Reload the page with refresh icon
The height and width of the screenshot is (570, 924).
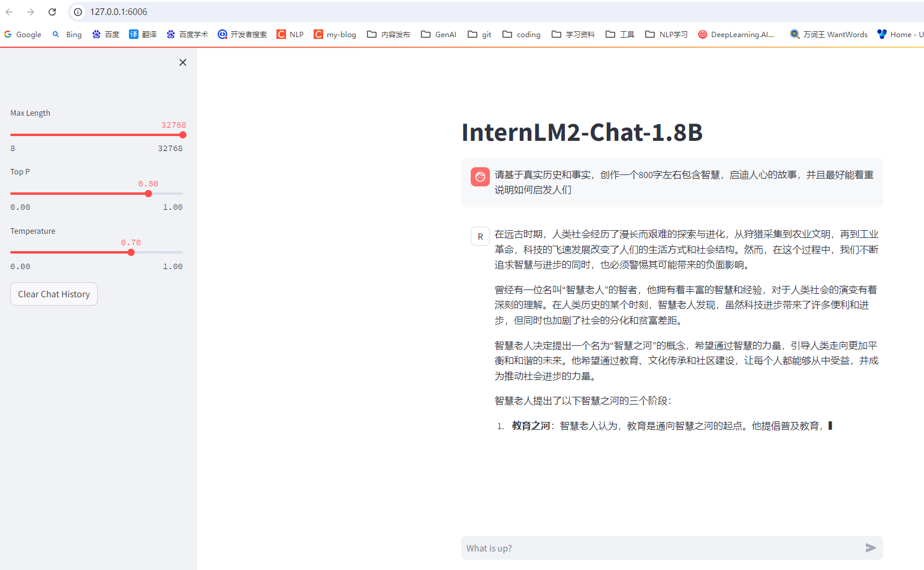[x=52, y=12]
